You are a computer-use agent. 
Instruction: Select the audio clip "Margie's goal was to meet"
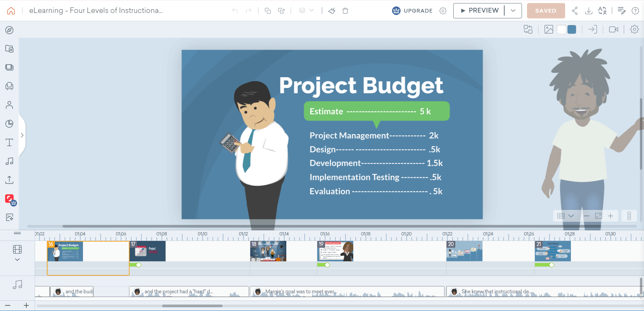pyautogui.click(x=347, y=292)
